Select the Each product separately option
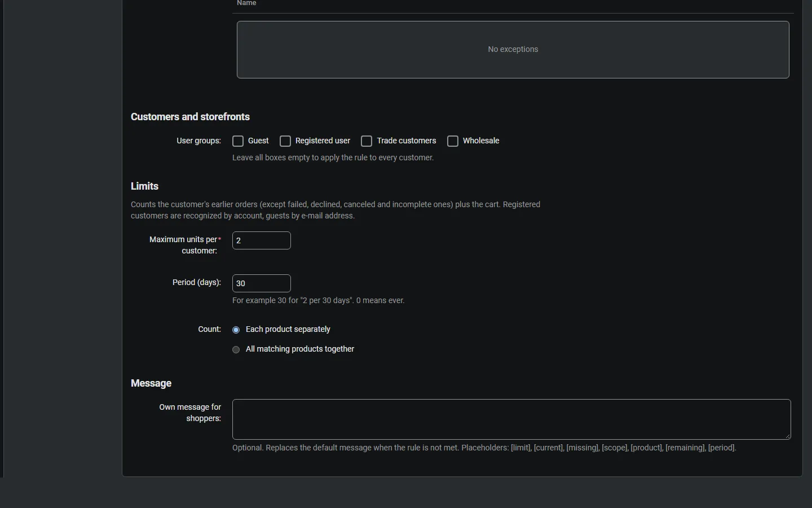This screenshot has width=812, height=508. (236, 330)
